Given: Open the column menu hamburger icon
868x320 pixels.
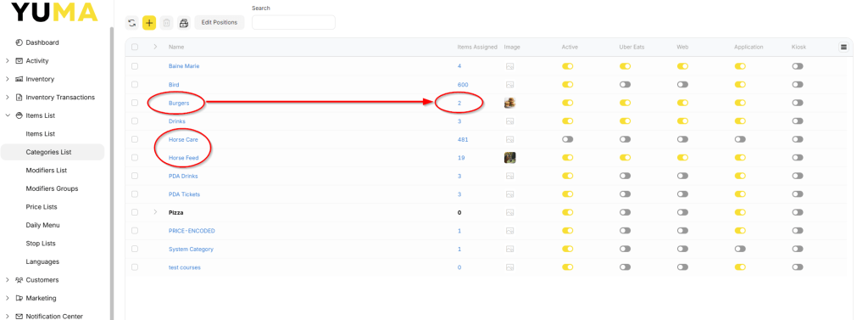Looking at the screenshot, I should (x=843, y=48).
